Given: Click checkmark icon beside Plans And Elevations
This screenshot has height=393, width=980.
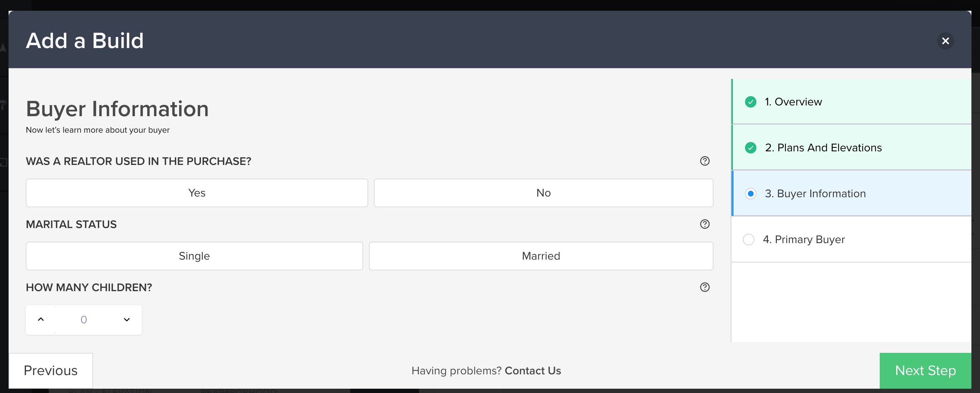Looking at the screenshot, I should point(750,148).
